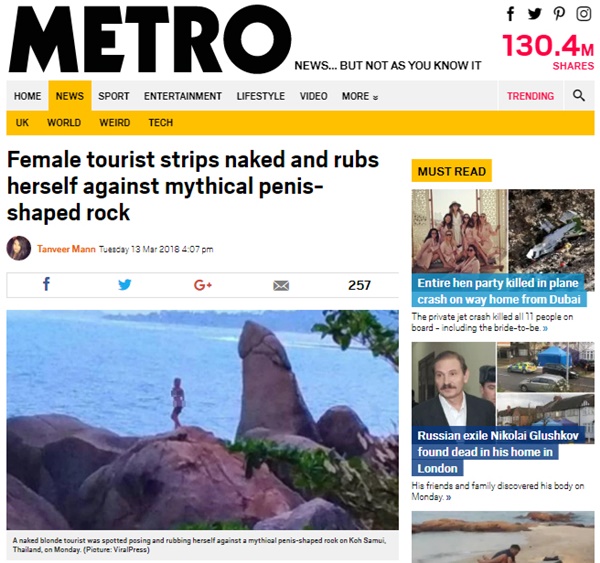Open the article's main rock photo
Image resolution: width=600 pixels, height=563 pixels.
[x=202, y=420]
